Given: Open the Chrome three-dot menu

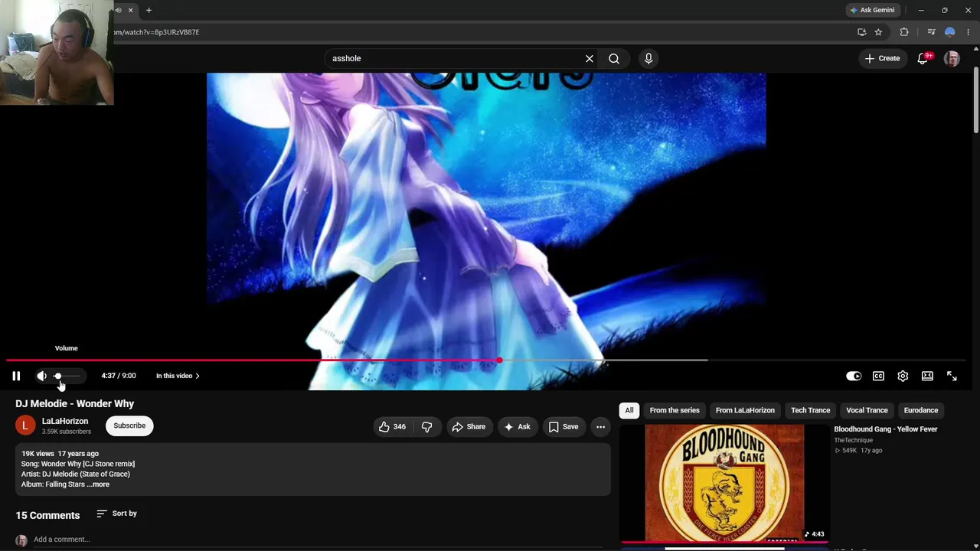Looking at the screenshot, I should coord(969,32).
